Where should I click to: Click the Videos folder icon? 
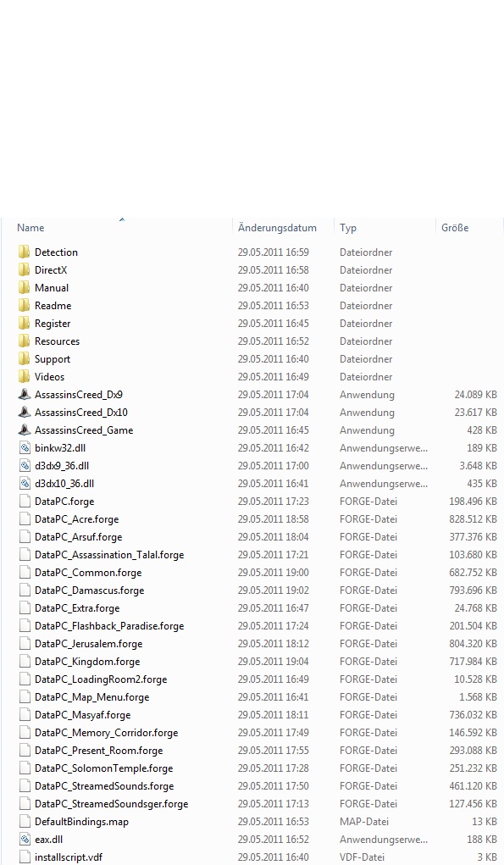pyautogui.click(x=25, y=377)
